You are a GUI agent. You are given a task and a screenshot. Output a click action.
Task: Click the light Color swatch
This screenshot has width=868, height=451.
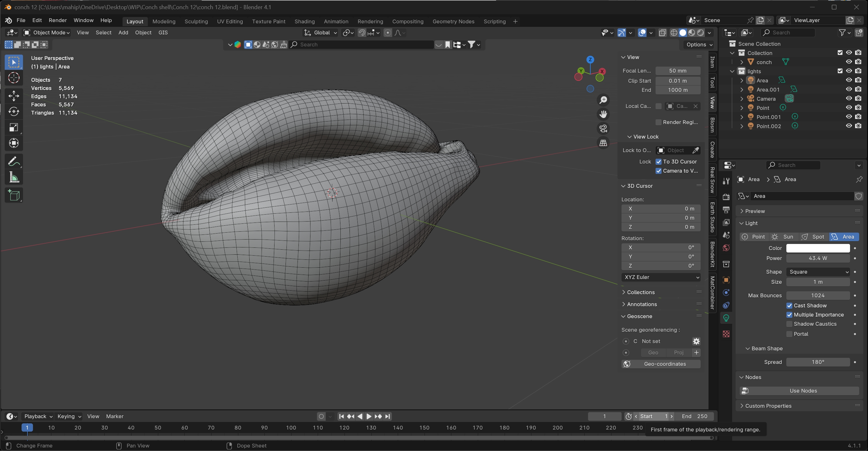click(818, 248)
